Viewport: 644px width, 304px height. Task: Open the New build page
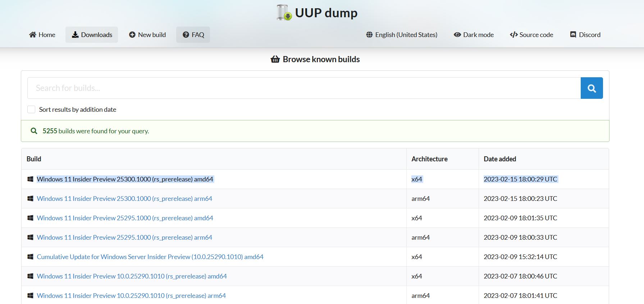tap(147, 35)
